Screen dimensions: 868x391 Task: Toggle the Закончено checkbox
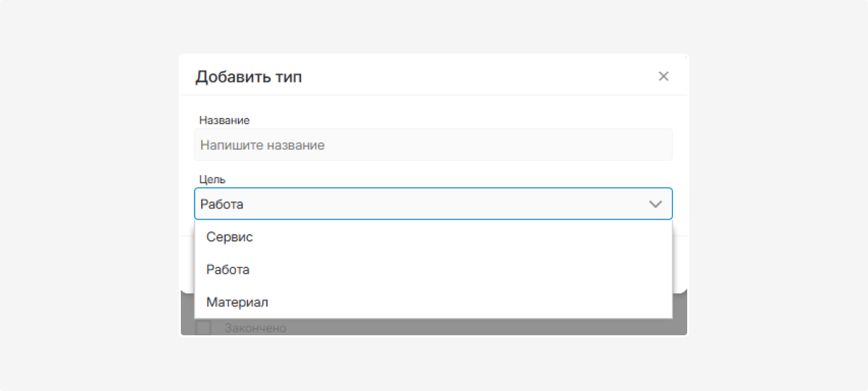point(203,328)
